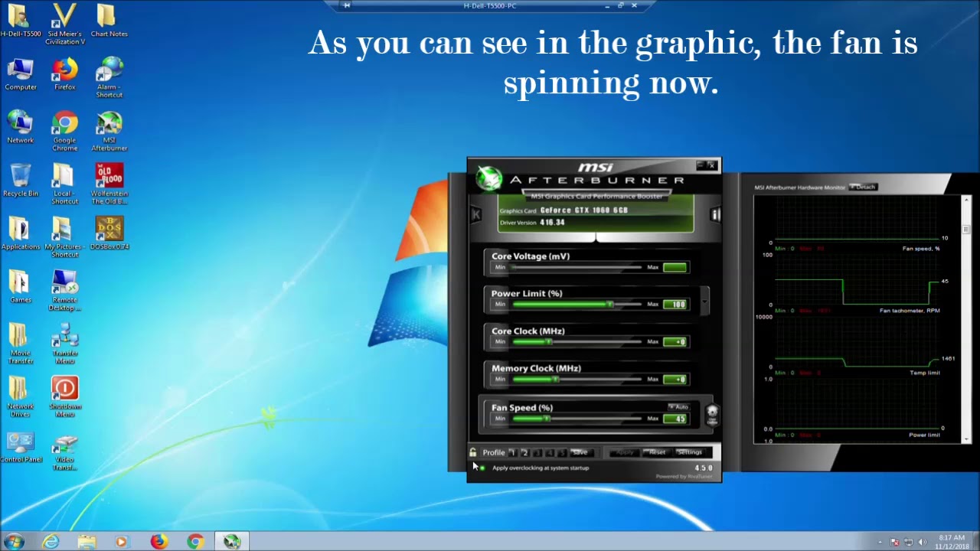Toggle Apply overclocking at system startup
Viewport: 980px width, 551px height.
coord(482,468)
